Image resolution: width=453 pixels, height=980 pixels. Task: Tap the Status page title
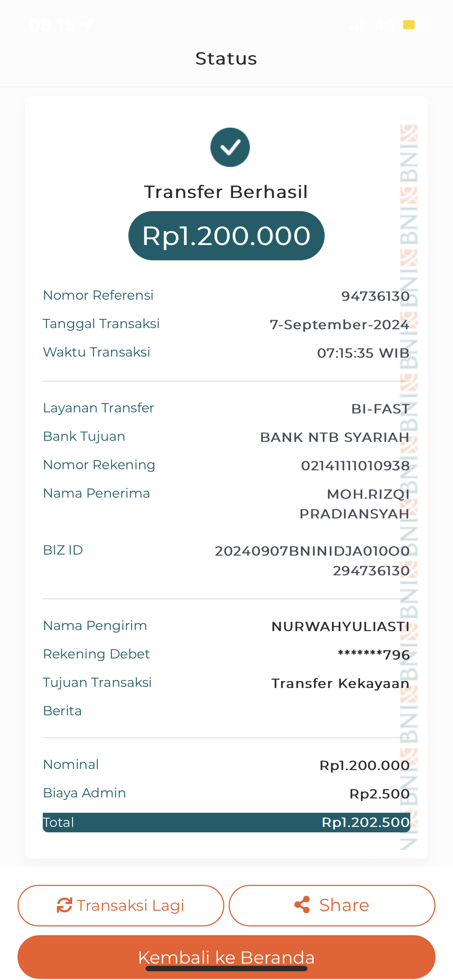point(226,59)
